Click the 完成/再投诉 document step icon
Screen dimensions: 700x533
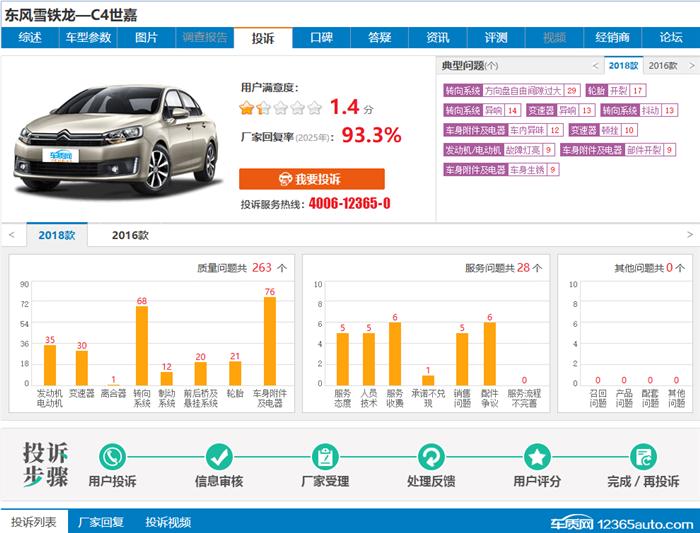tap(643, 457)
